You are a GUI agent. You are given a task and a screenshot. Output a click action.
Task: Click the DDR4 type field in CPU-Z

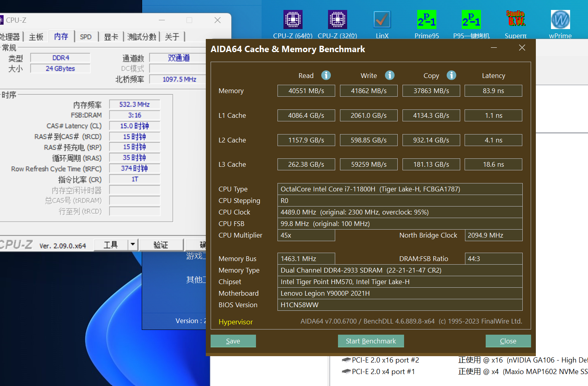(x=61, y=58)
